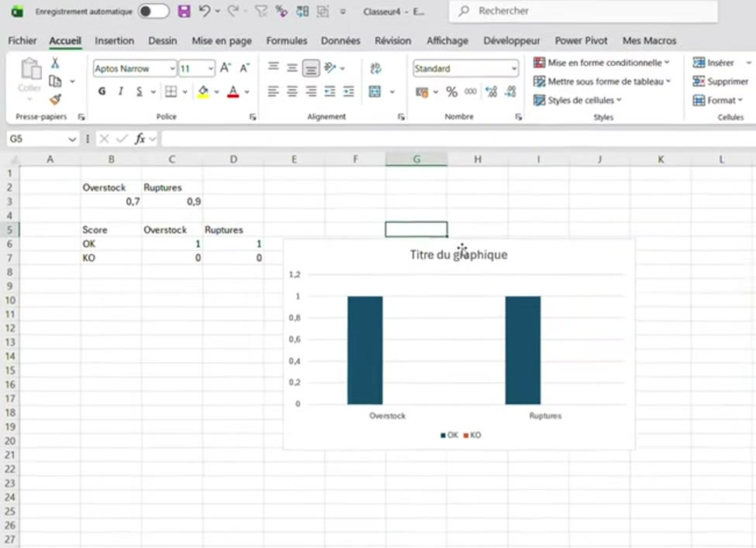756x548 pixels.
Task: Switch to the Power Pivot tab
Action: 581,40
